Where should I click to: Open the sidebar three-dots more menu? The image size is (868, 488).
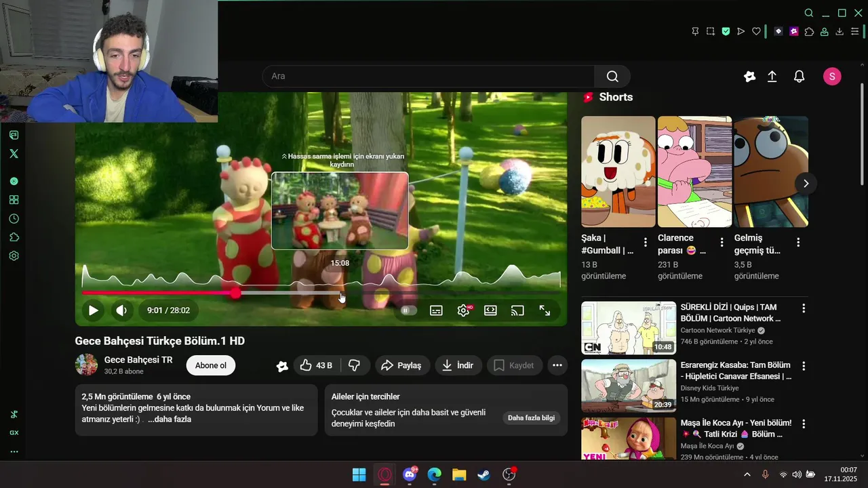pyautogui.click(x=14, y=451)
